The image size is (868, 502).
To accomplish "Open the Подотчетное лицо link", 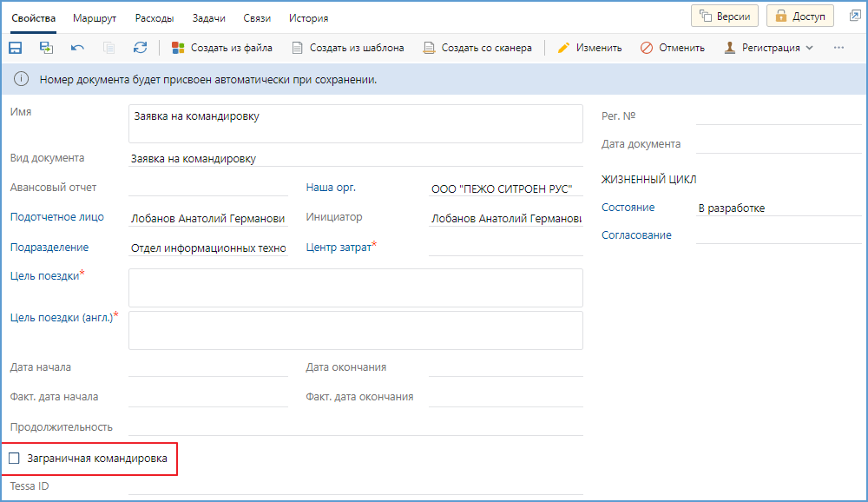I will [57, 216].
